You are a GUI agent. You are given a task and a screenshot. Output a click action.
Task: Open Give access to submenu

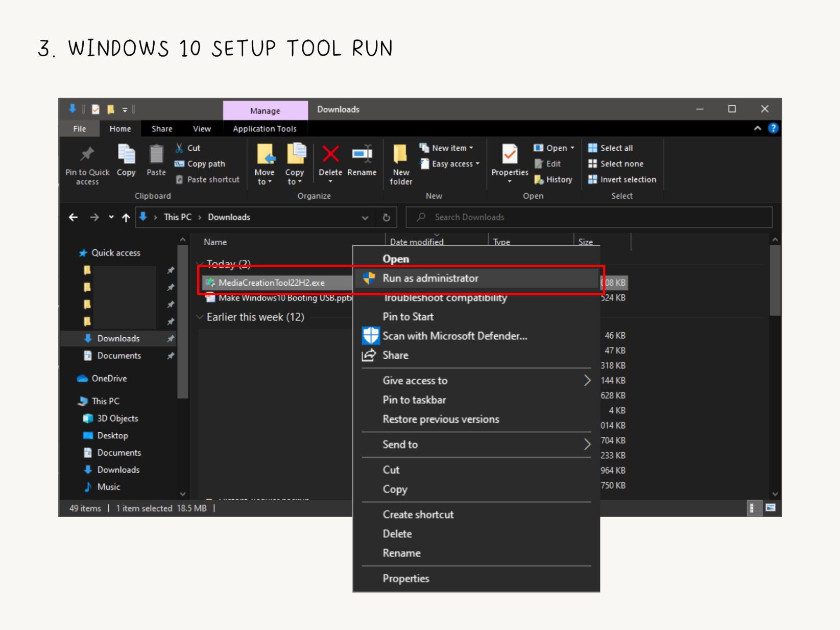point(476,381)
